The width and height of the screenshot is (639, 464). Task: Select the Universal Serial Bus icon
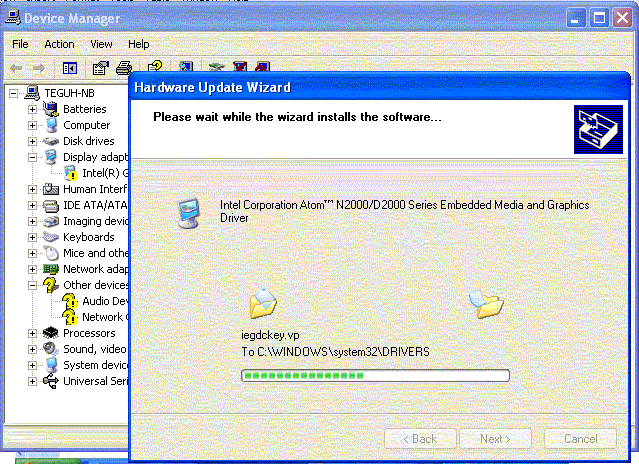pos(51,381)
